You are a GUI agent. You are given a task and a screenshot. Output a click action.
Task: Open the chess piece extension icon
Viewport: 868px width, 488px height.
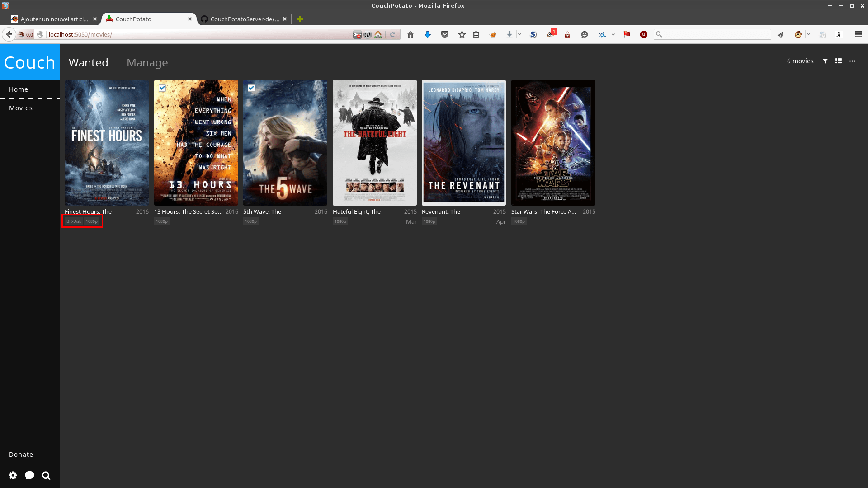839,34
